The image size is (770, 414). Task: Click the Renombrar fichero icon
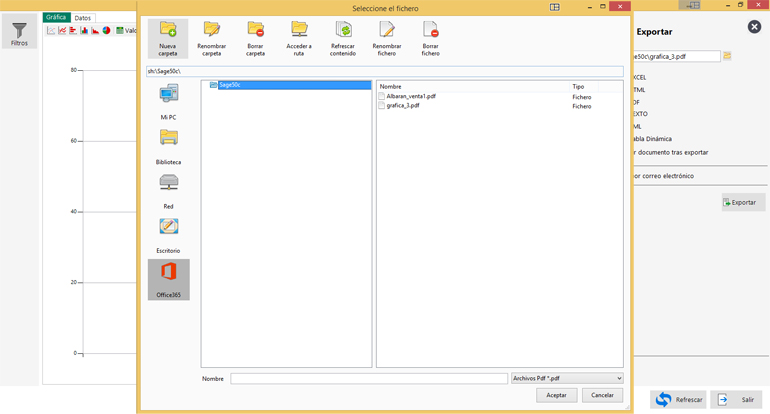(387, 31)
